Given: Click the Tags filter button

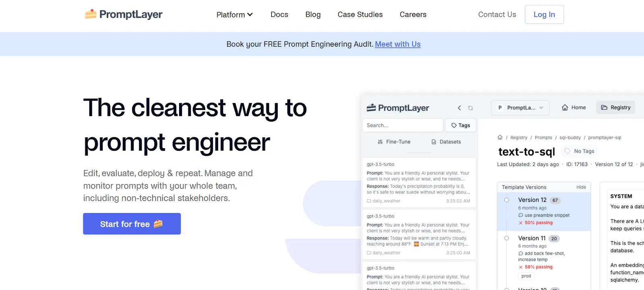Looking at the screenshot, I should click(x=461, y=125).
